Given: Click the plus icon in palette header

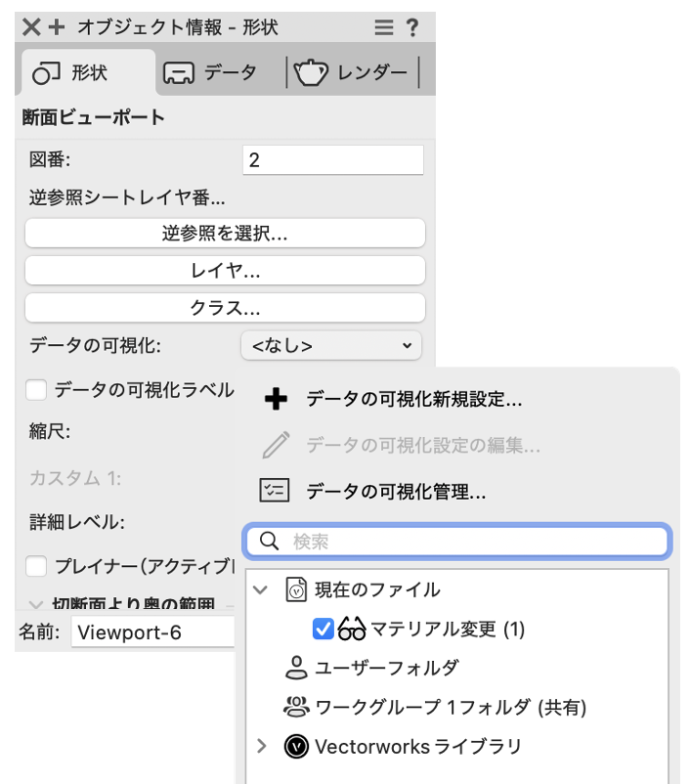Looking at the screenshot, I should coord(56,27).
